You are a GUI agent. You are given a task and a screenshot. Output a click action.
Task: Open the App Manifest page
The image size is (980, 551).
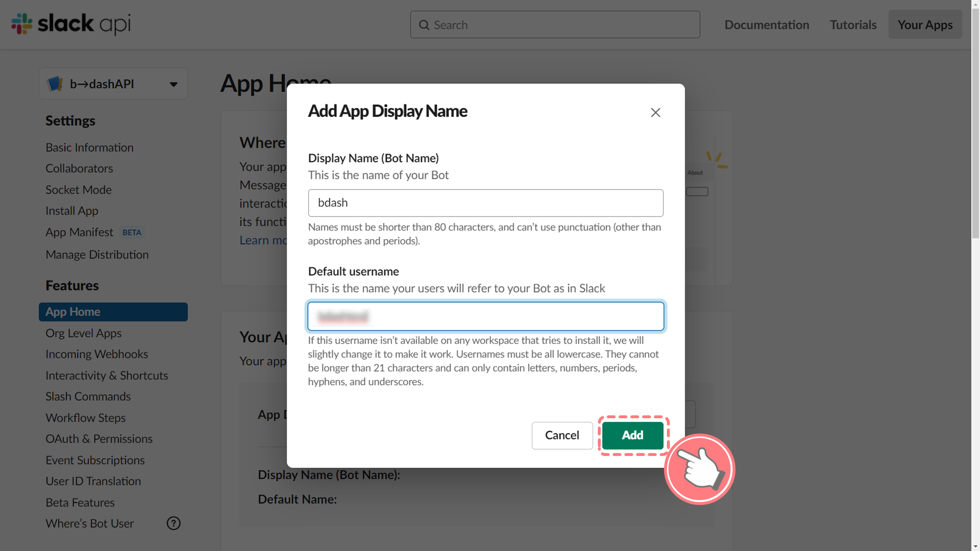tap(79, 232)
